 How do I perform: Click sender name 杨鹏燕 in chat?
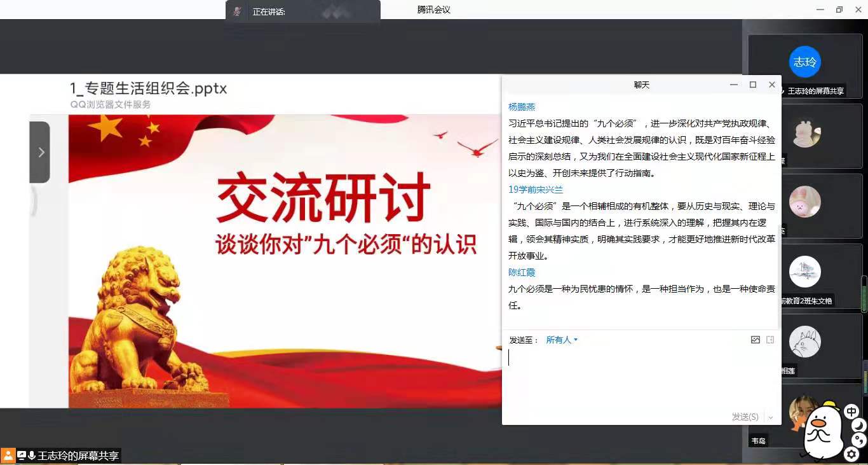click(522, 107)
